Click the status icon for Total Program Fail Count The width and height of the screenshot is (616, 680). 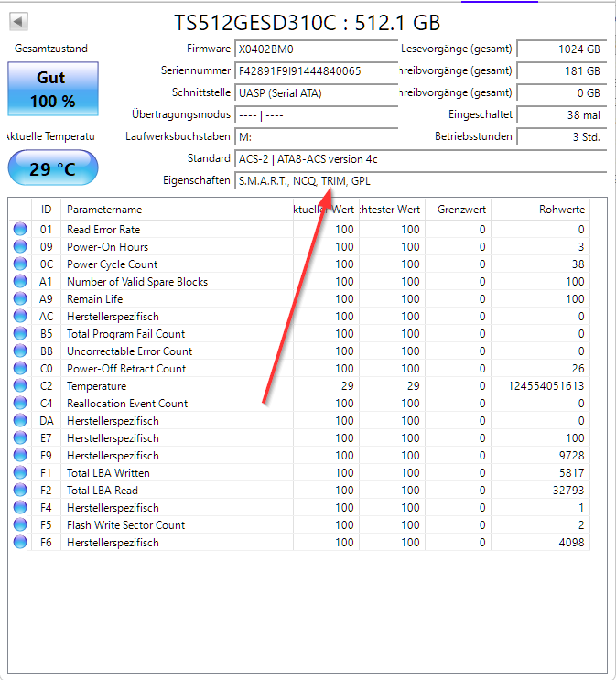(20, 333)
